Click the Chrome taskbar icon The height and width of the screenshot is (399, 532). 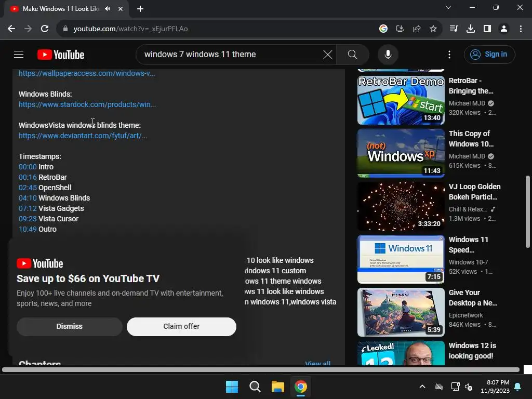point(301,387)
